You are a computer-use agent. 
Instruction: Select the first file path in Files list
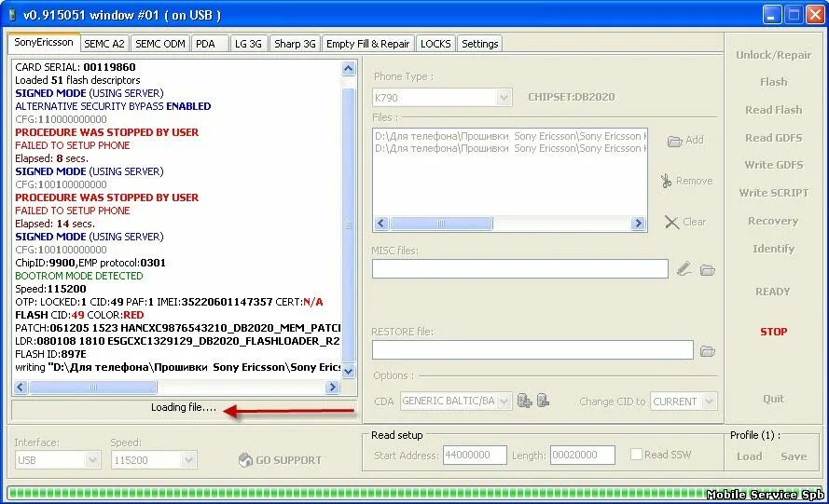(x=510, y=136)
